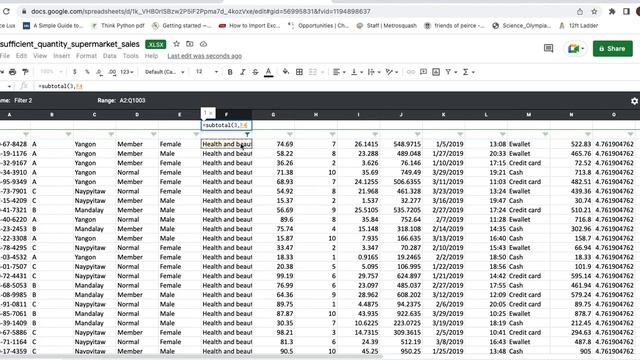Format selection as percent
Screen dimensions: 640x360
87,72
